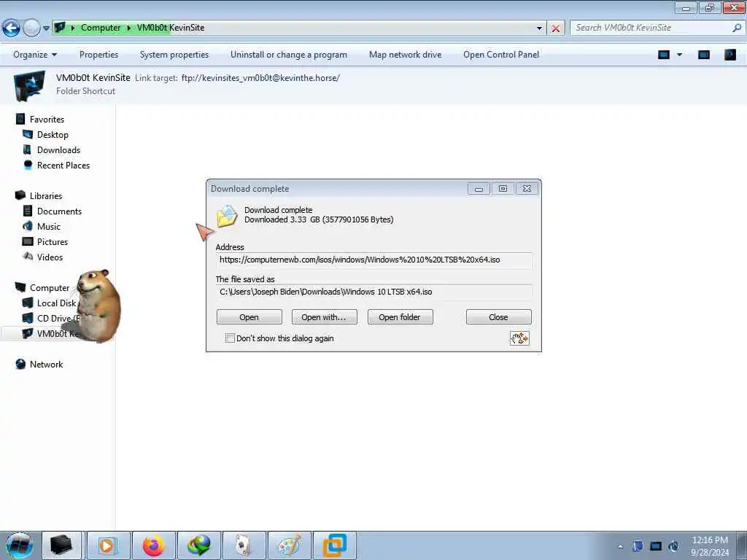Click the help icon in toolbar
The width and height of the screenshot is (747, 560).
click(x=730, y=55)
